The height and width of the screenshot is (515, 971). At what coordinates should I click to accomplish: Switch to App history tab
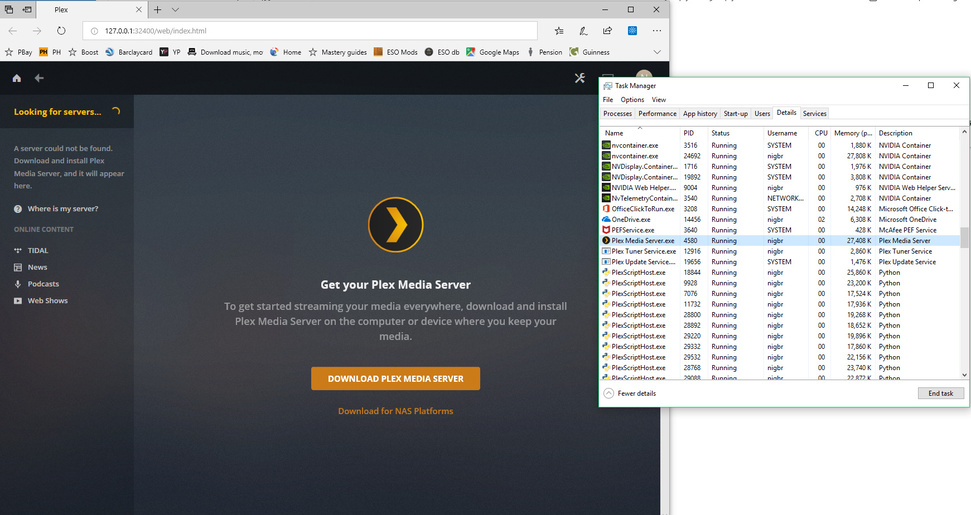tap(700, 113)
